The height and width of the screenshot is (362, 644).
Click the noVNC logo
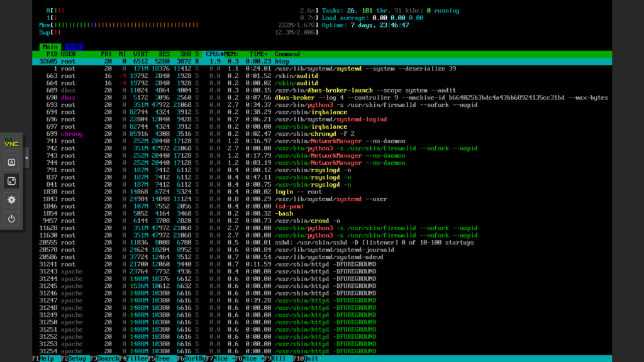(x=11, y=143)
